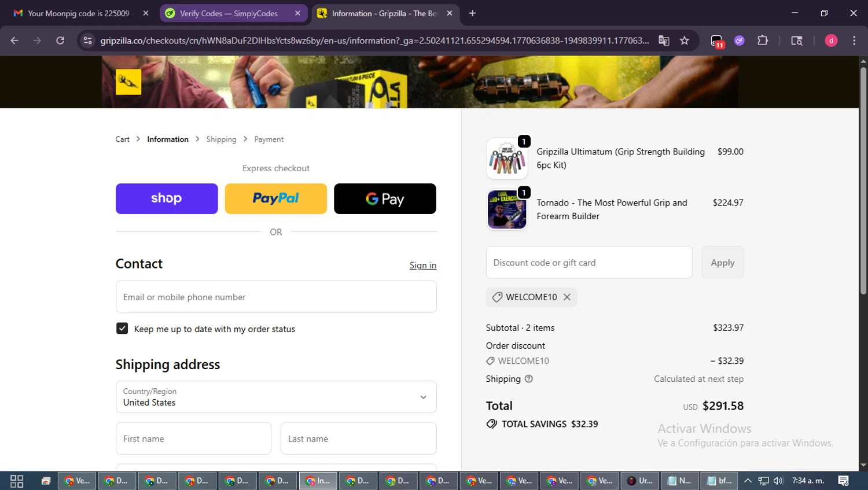
Task: Switch to the Verify Codes SimplyCodes tab
Action: point(234,13)
